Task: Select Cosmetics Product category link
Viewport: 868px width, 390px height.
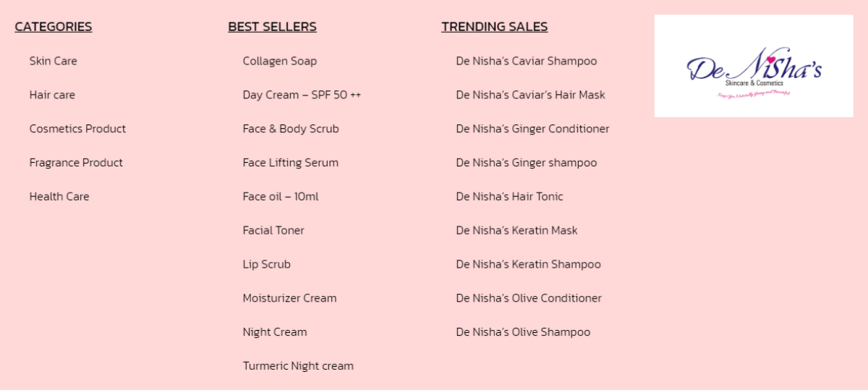Action: (x=77, y=129)
